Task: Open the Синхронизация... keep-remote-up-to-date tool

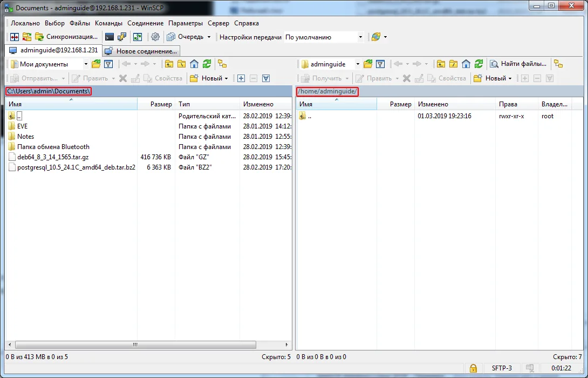Action: click(67, 37)
